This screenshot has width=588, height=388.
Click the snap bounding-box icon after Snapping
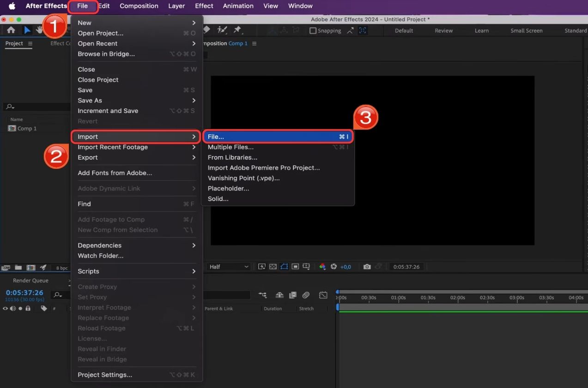tap(363, 30)
